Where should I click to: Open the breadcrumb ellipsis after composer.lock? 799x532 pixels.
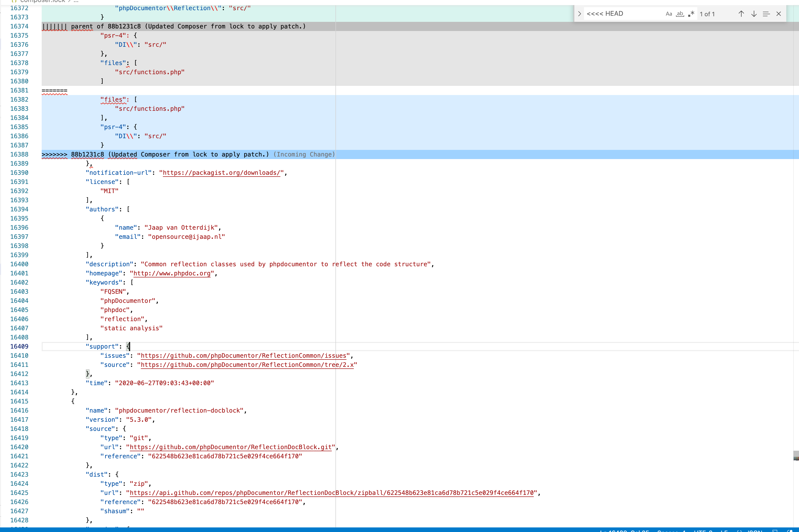tap(75, 1)
